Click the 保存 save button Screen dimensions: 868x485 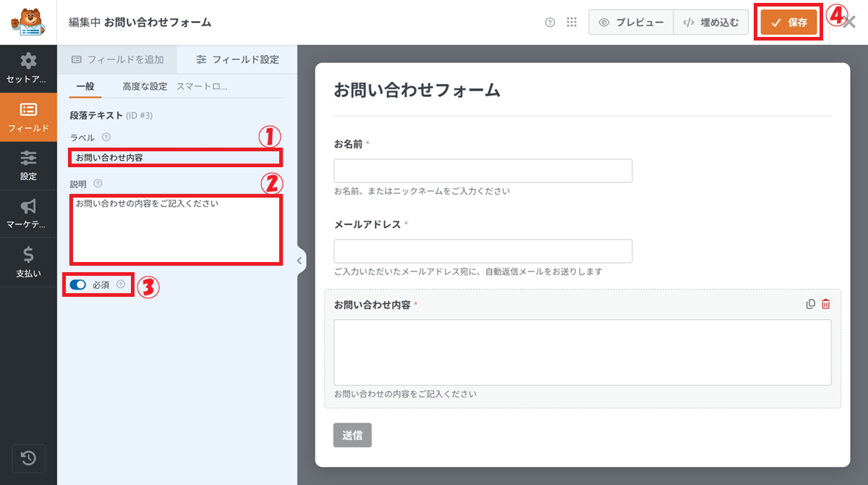tap(789, 22)
